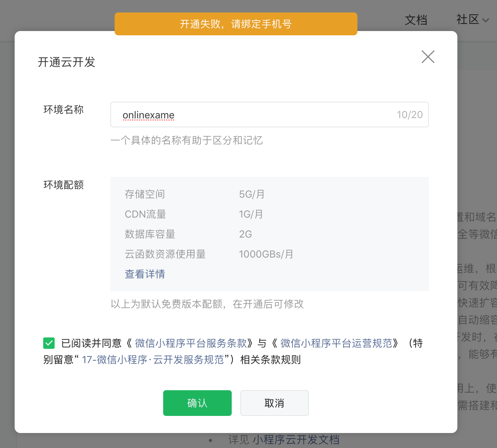The image size is (497, 448).
Task: Click the 1G/月 CDN value
Action: click(x=251, y=214)
